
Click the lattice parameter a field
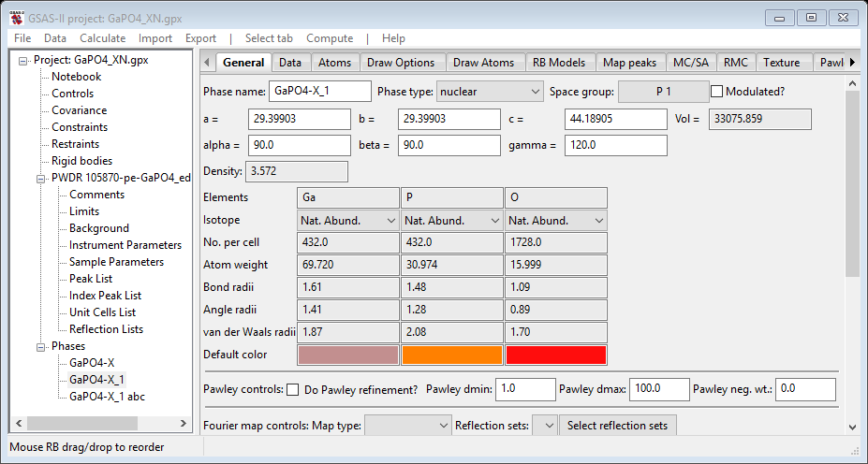pos(300,119)
